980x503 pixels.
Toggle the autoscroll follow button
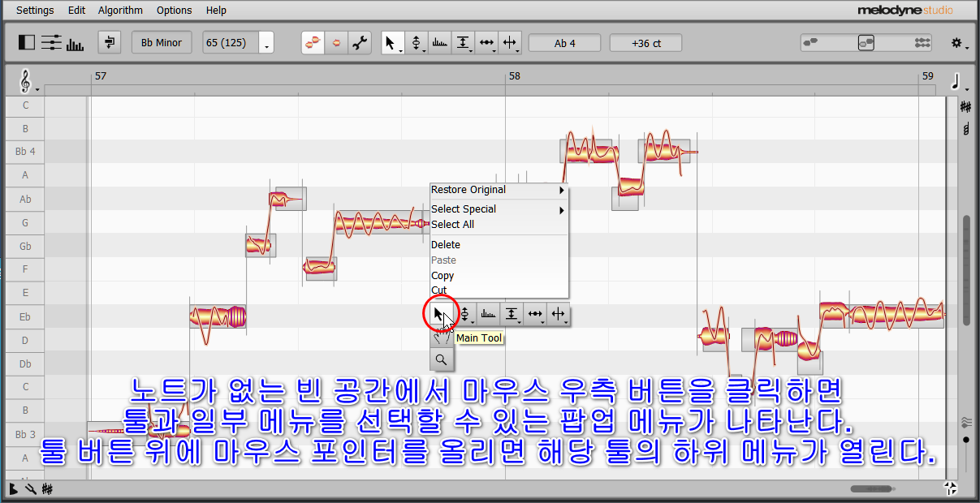coord(110,43)
